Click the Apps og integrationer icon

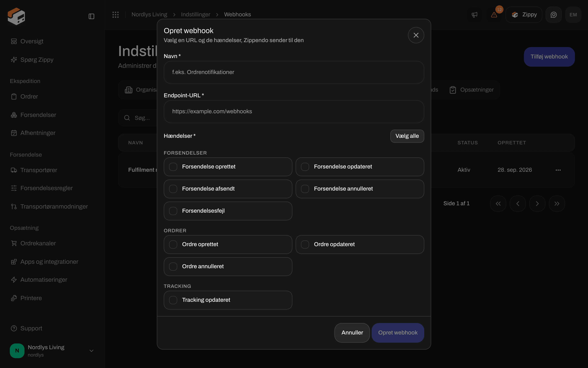click(x=14, y=262)
